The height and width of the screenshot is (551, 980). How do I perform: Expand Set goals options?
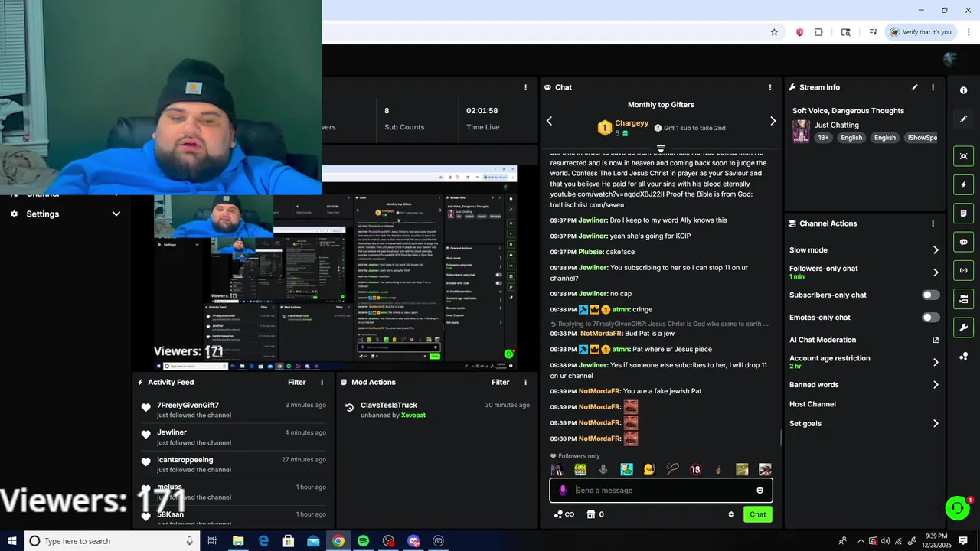936,423
